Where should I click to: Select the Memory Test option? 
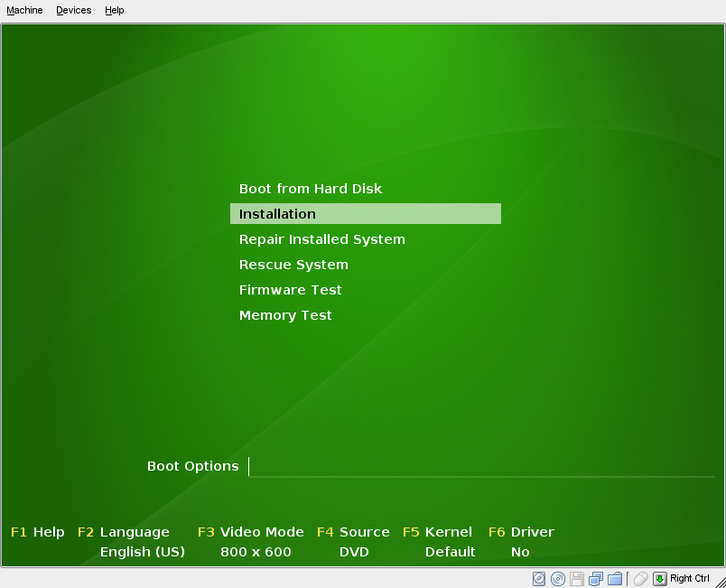click(x=284, y=315)
